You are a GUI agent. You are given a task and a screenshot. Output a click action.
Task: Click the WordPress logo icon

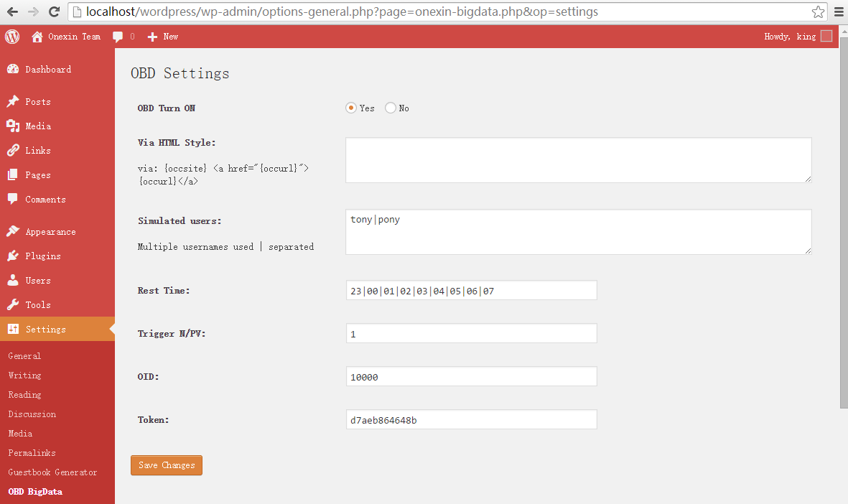tap(12, 36)
